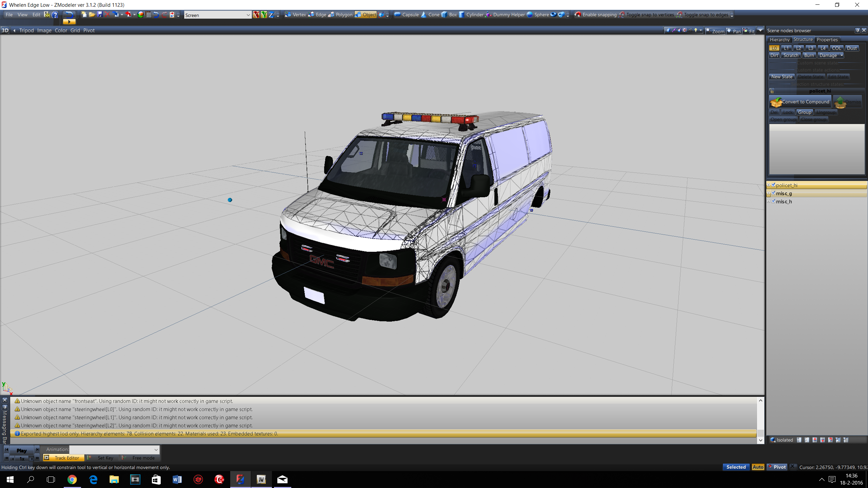Click Convert to Compound button
The width and height of the screenshot is (868, 488).
[x=800, y=102]
